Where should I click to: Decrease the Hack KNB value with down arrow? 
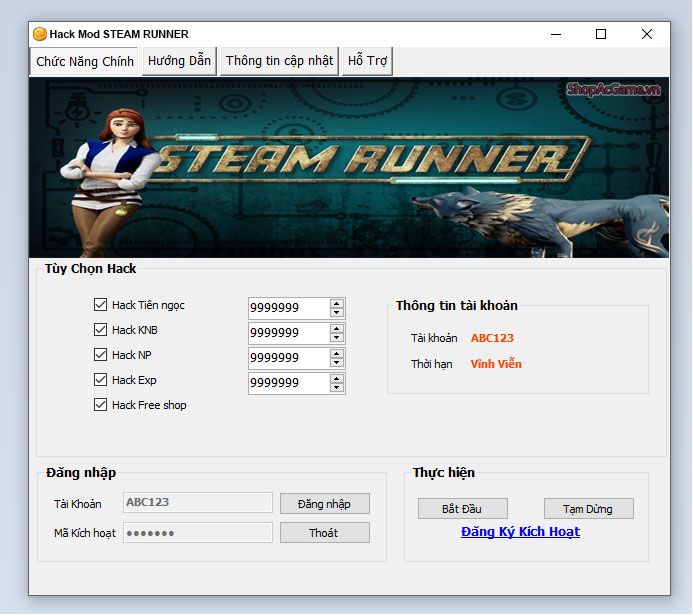pos(337,338)
